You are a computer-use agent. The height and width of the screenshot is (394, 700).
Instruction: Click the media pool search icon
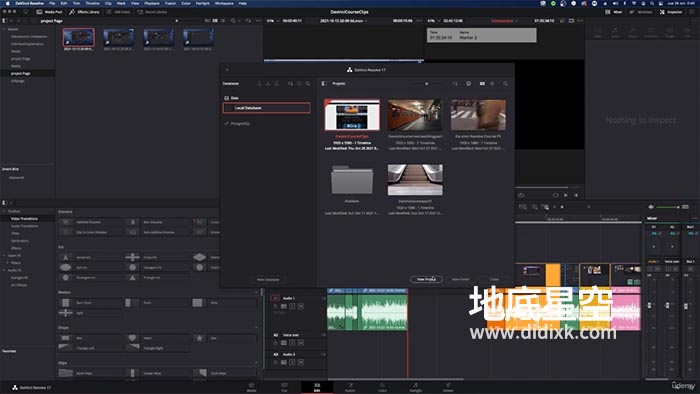click(233, 21)
